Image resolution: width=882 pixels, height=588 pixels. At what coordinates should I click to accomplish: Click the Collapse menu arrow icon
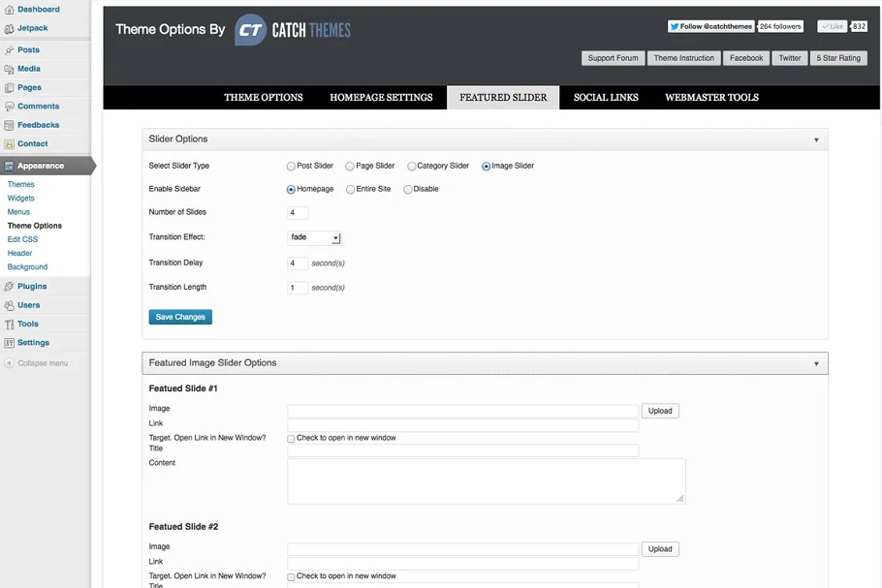pyautogui.click(x=9, y=363)
